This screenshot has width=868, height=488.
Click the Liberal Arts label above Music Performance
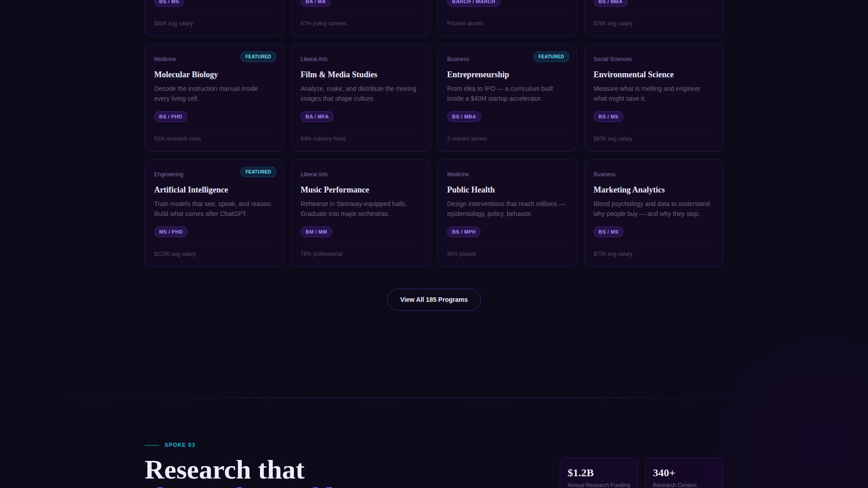[314, 174]
